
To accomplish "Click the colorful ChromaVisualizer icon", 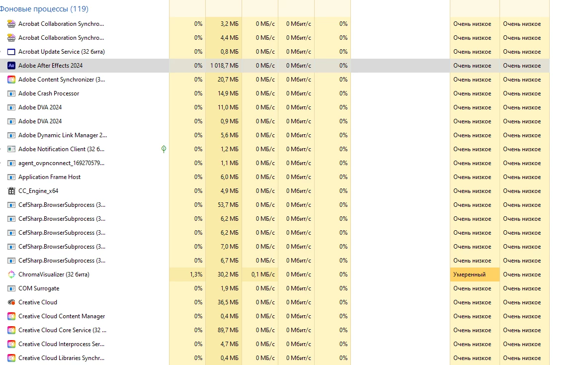I will click(11, 274).
